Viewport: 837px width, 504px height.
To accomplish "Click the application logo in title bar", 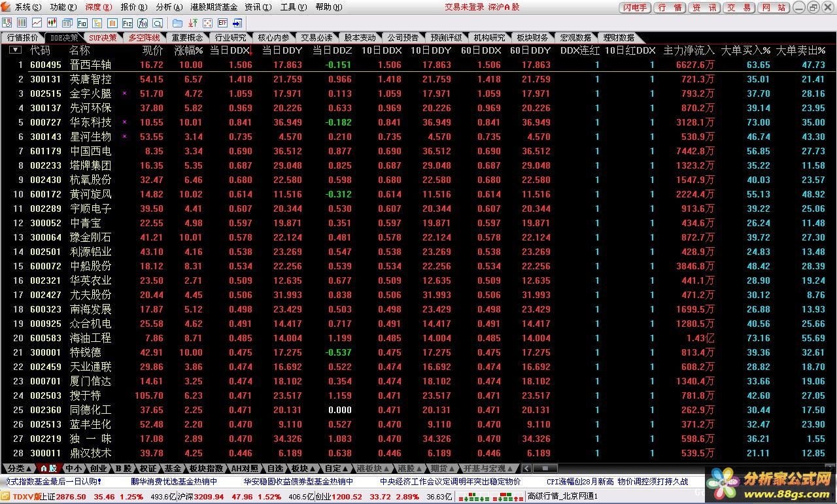I will tap(6, 7).
